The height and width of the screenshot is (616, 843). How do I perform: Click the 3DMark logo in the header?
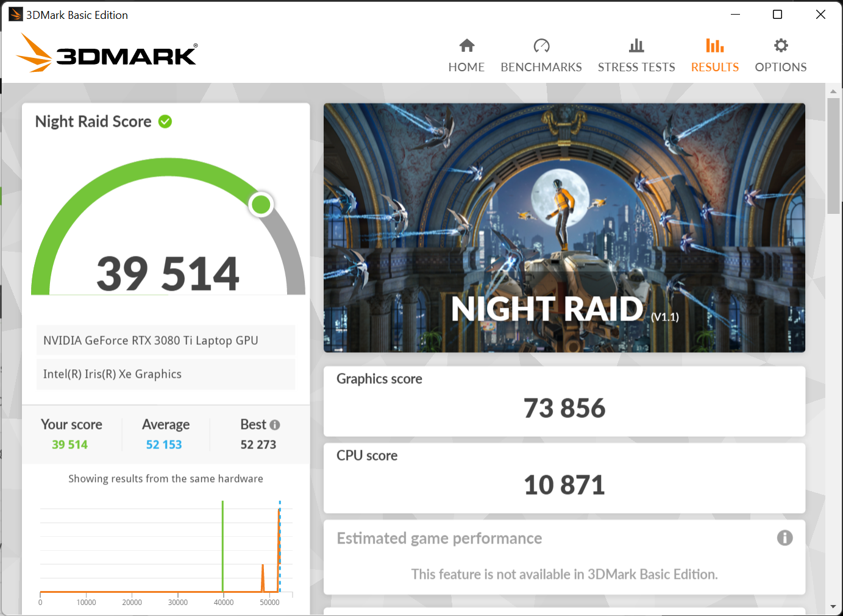107,54
